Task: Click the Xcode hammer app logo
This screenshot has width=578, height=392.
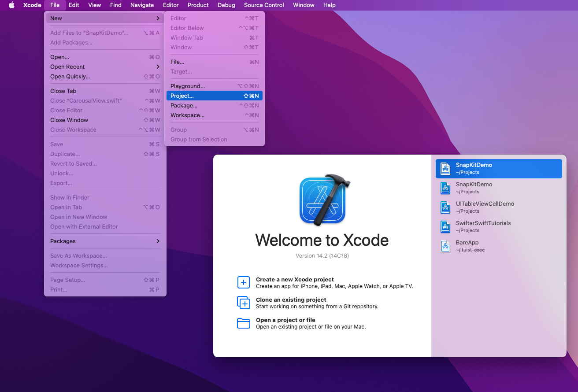Action: pyautogui.click(x=325, y=200)
